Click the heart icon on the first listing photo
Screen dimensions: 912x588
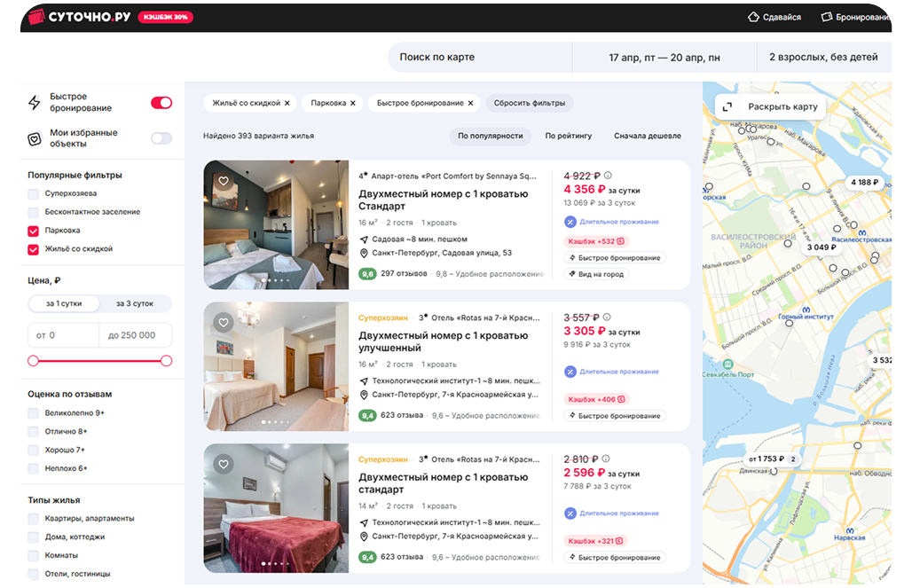[x=224, y=181]
